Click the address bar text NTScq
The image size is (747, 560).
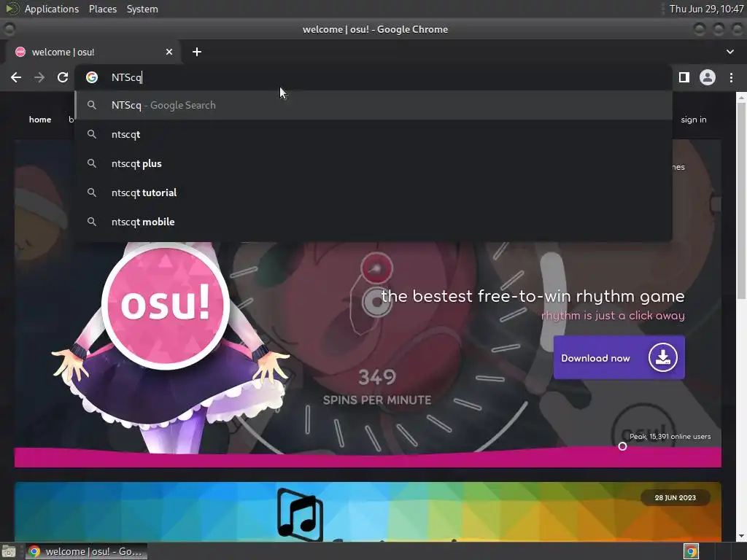click(126, 77)
